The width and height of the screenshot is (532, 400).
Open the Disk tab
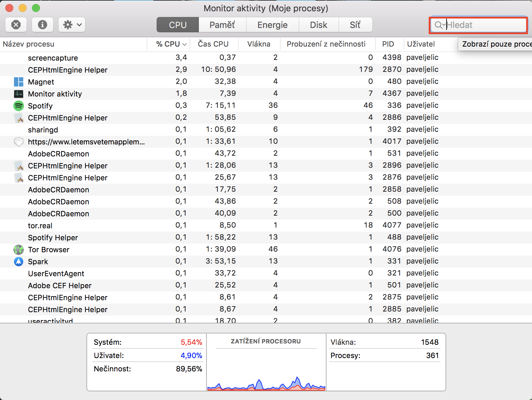319,25
